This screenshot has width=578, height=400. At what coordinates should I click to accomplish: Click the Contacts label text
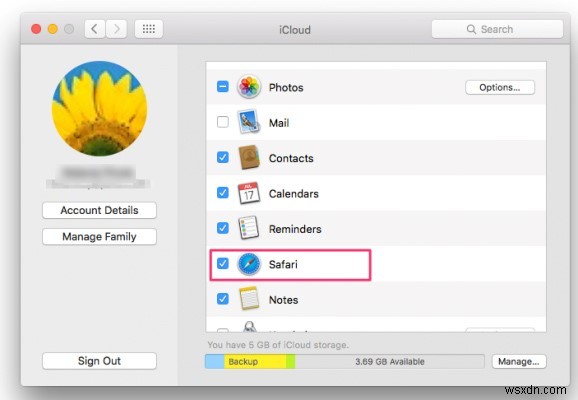click(291, 158)
